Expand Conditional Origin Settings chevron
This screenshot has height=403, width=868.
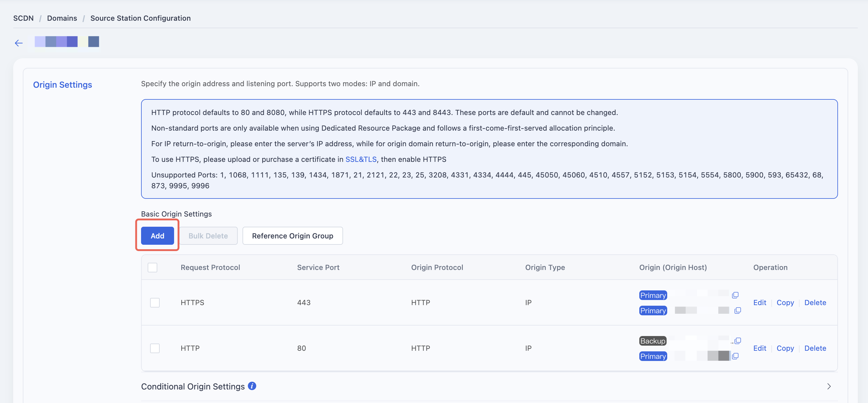click(x=829, y=386)
